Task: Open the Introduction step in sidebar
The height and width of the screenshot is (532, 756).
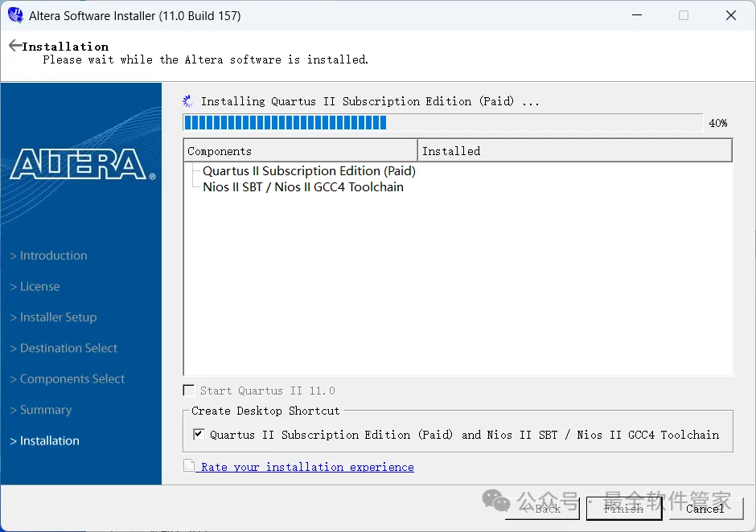Action: (x=49, y=256)
